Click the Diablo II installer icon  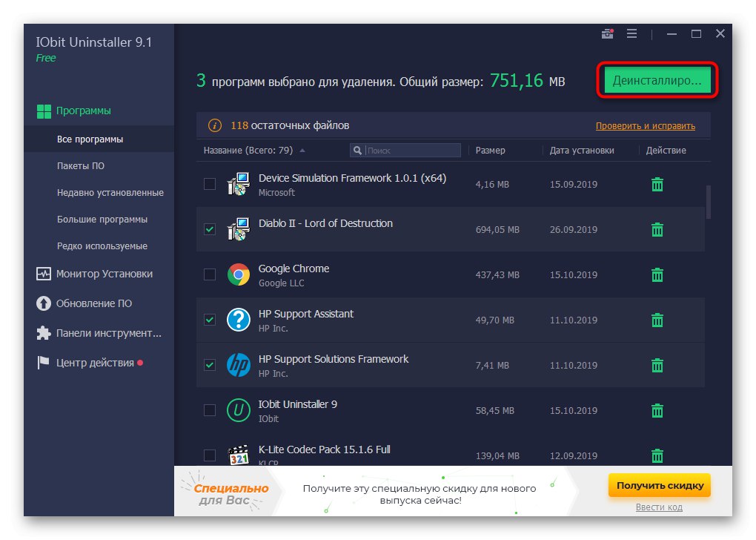239,228
